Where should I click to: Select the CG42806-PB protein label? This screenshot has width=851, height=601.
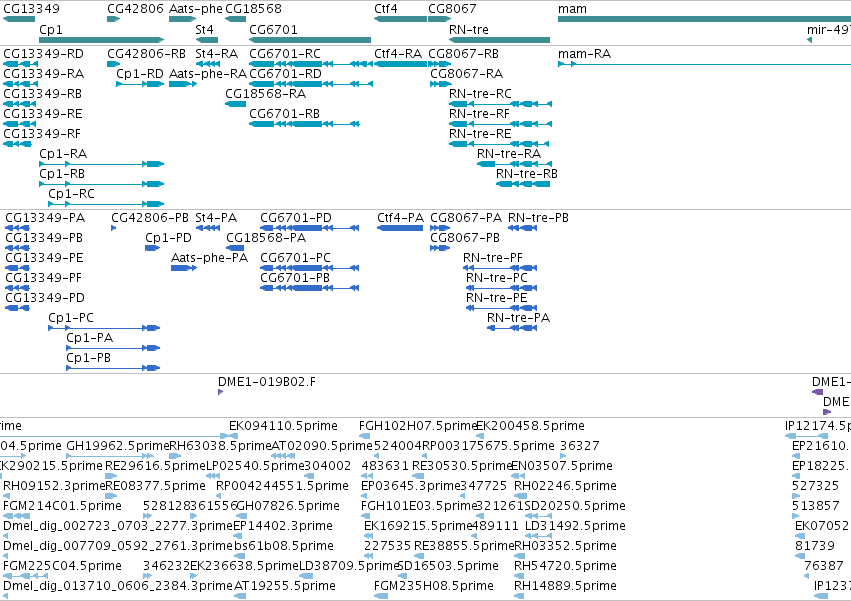point(150,218)
